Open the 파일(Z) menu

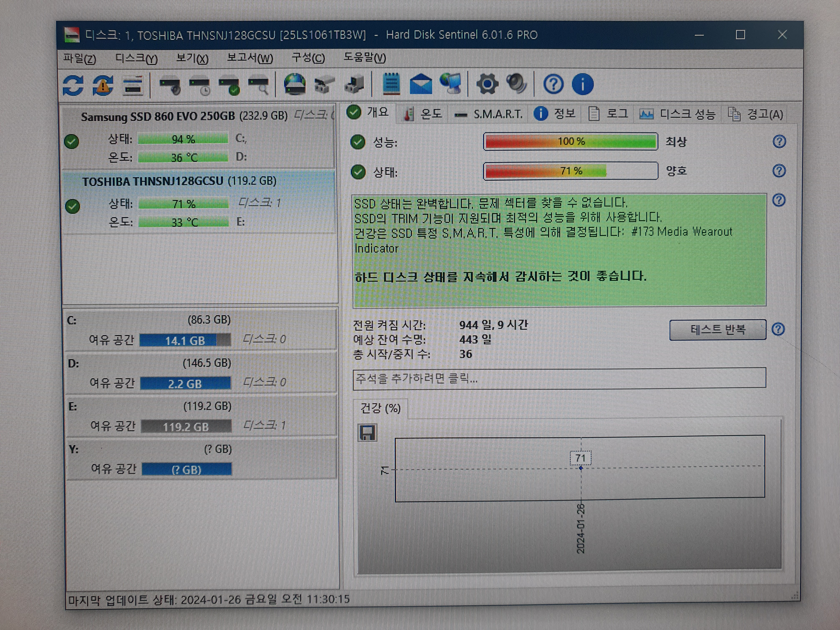79,59
